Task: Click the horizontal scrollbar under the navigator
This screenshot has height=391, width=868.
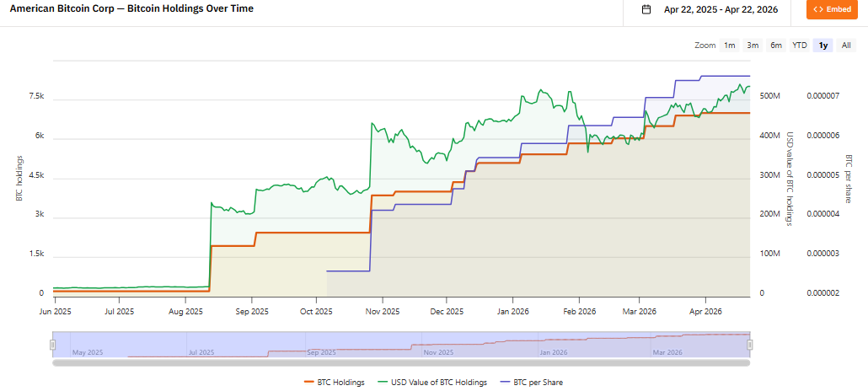Action: [x=401, y=363]
